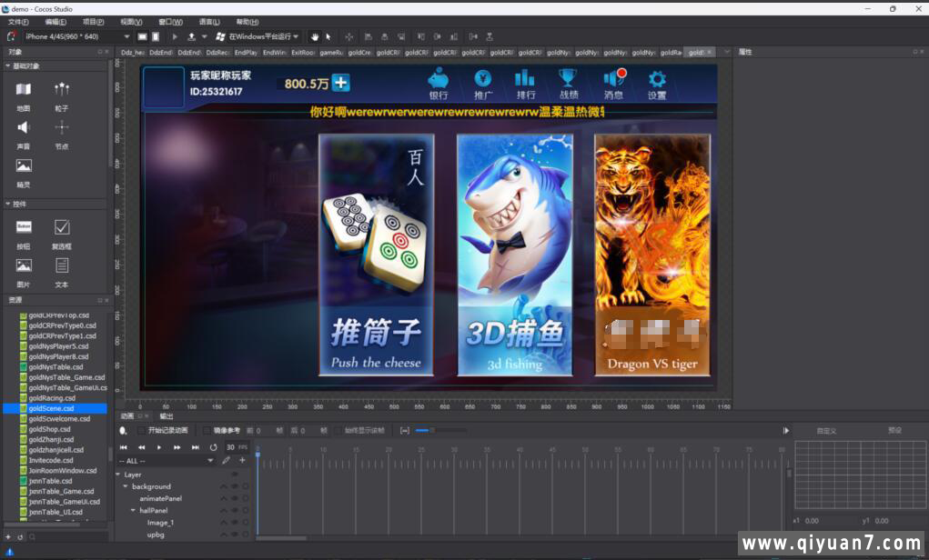The width and height of the screenshot is (929, 560).
Task: Open the 文件(F) menu
Action: point(18,20)
